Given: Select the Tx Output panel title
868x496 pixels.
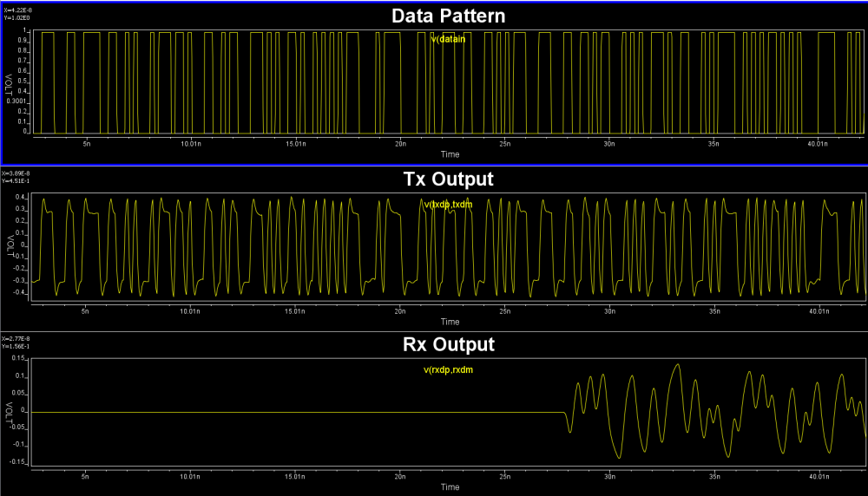Looking at the screenshot, I should 449,179.
